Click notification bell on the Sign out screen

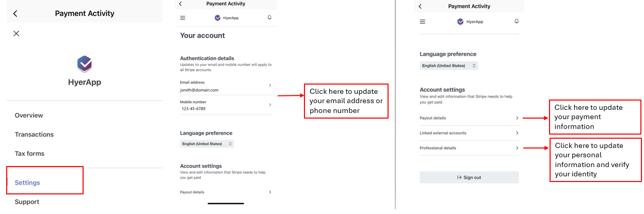click(517, 21)
